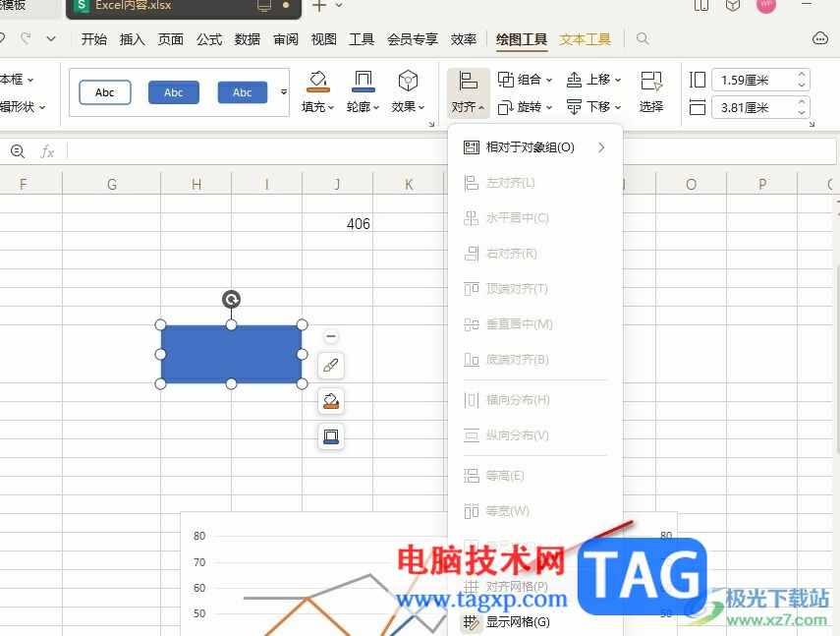Click the cloud sync icon

(x=820, y=38)
